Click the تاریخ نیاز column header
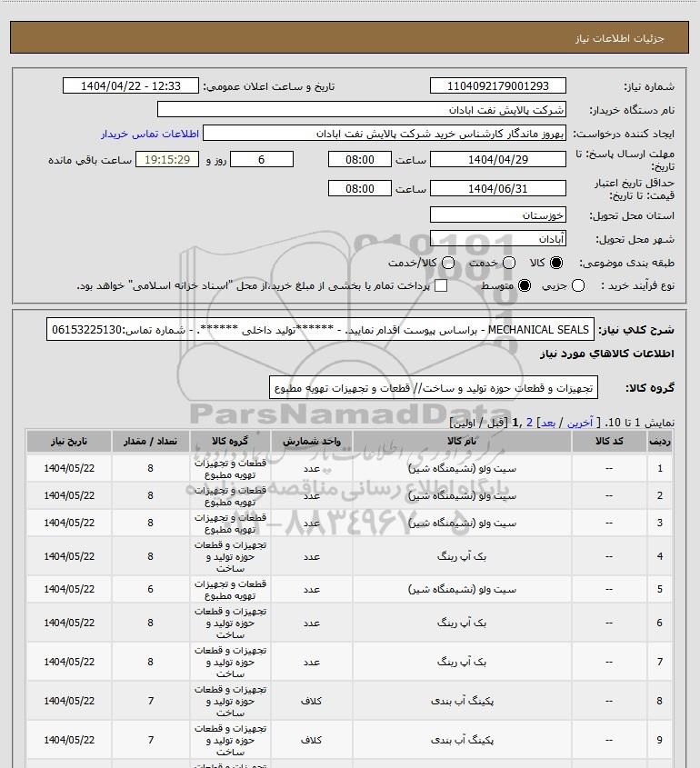The image size is (700, 768). [69, 442]
